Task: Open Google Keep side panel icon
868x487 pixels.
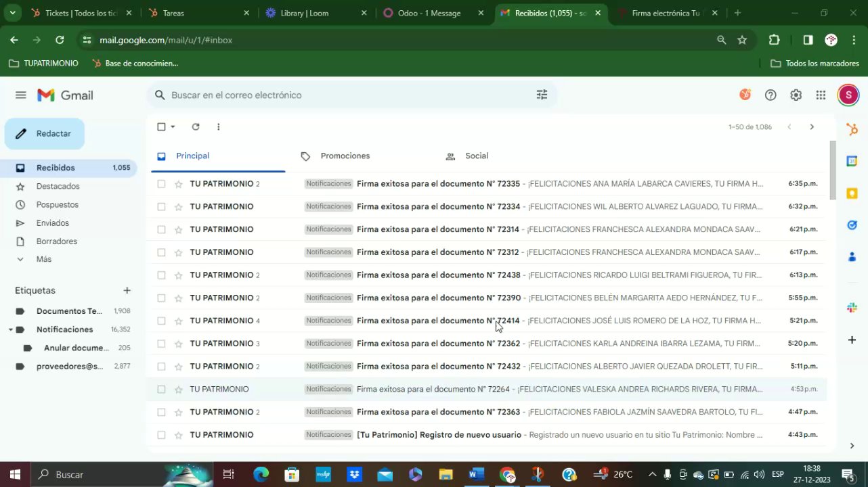Action: pos(852,193)
